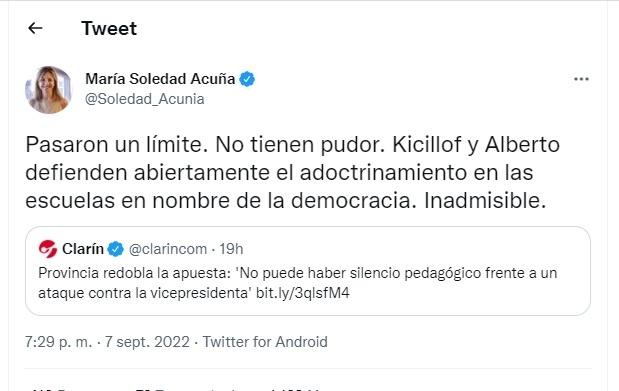Open the 19h timestamp of quoted tweet
Screen dimensions: 619x391
pos(231,249)
